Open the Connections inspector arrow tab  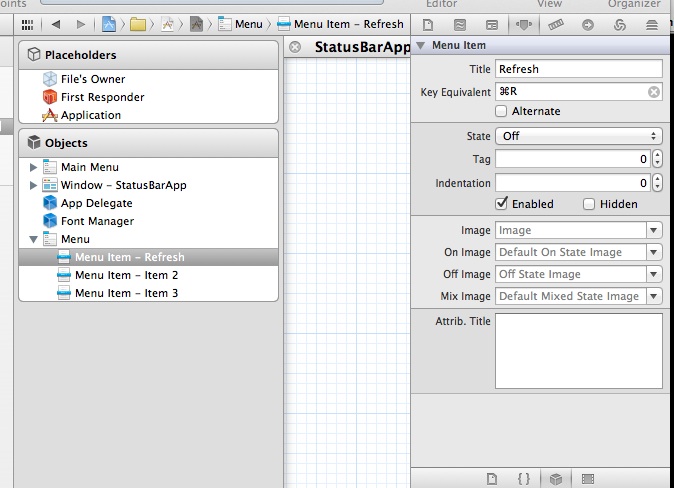click(588, 25)
